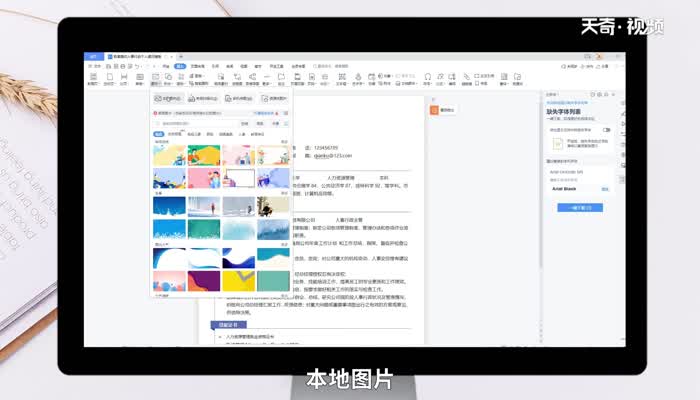Click the blue section heading banner in document
The height and width of the screenshot is (400, 700).
[228, 325]
